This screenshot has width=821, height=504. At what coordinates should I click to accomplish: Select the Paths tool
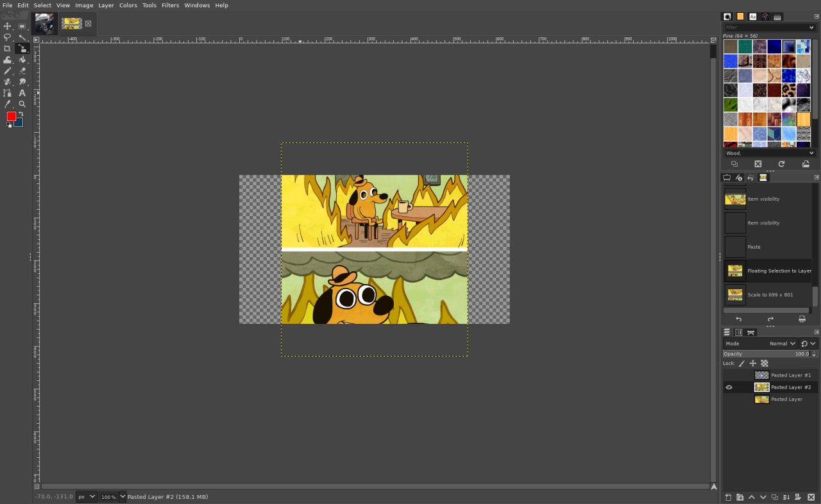coord(8,93)
